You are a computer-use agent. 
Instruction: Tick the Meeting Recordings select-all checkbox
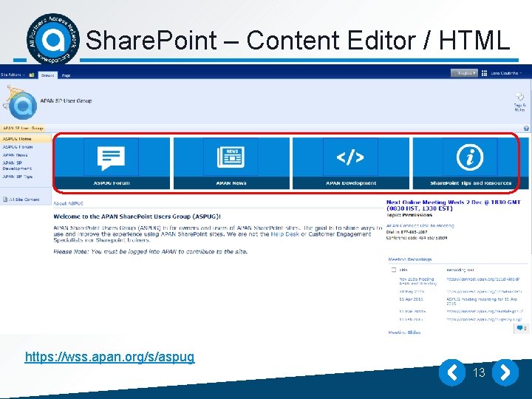click(394, 270)
